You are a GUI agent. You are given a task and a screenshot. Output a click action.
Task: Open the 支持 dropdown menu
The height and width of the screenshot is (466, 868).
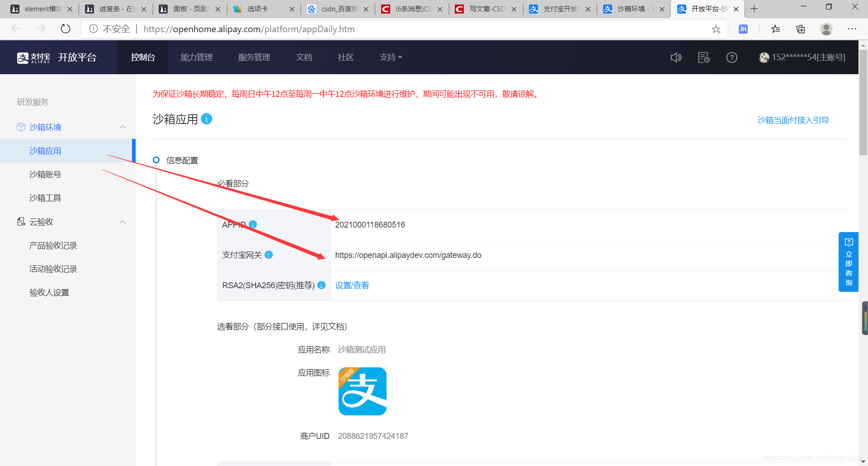click(391, 57)
